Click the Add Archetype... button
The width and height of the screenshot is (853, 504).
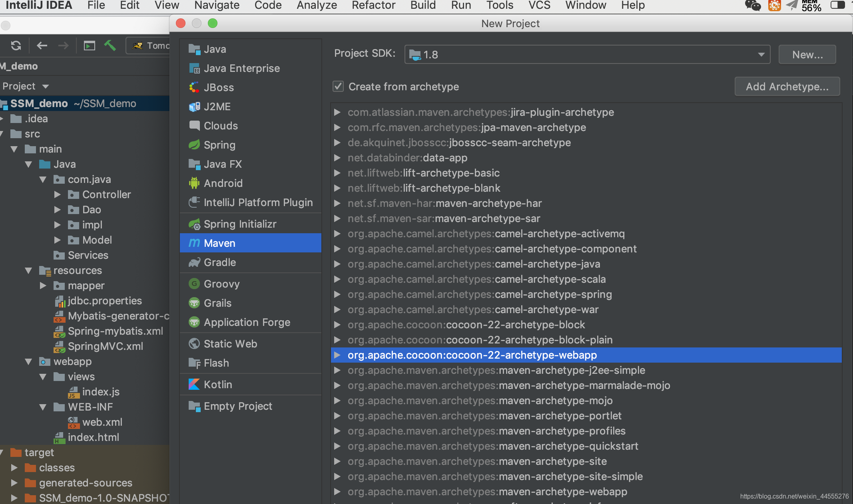787,86
